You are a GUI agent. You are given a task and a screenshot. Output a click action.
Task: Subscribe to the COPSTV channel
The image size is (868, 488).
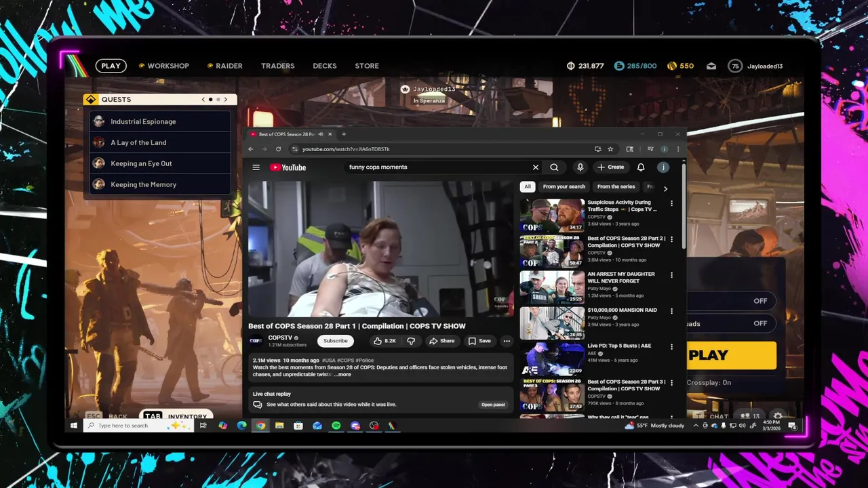coord(335,341)
